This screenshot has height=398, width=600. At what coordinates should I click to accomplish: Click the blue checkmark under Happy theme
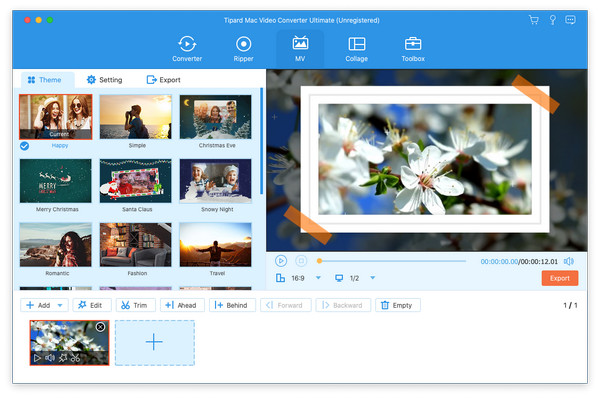click(x=24, y=146)
